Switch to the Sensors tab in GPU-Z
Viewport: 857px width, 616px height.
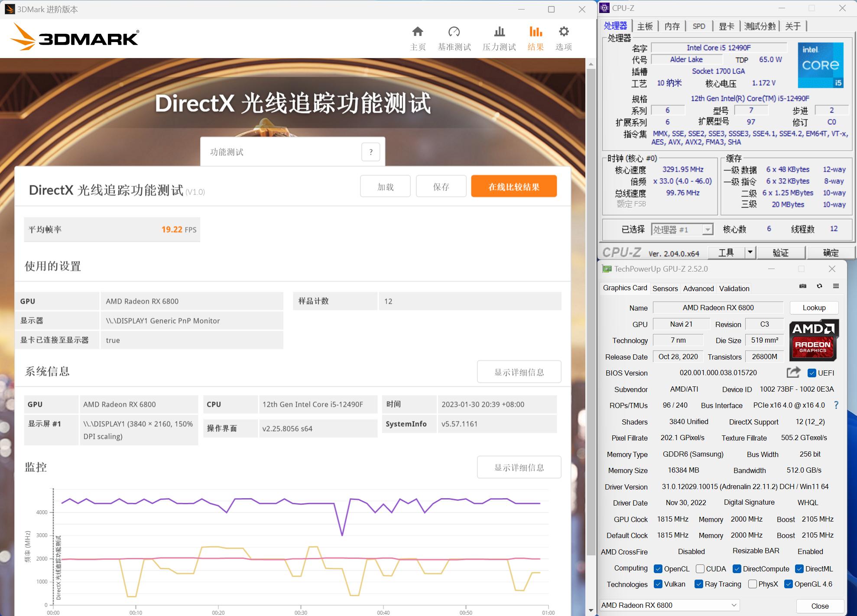pos(665,288)
